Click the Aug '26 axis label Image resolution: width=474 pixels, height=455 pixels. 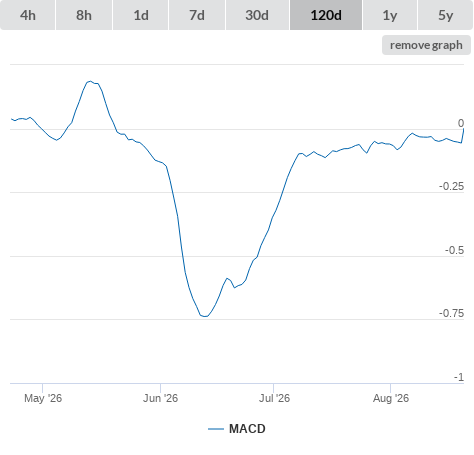pos(391,398)
